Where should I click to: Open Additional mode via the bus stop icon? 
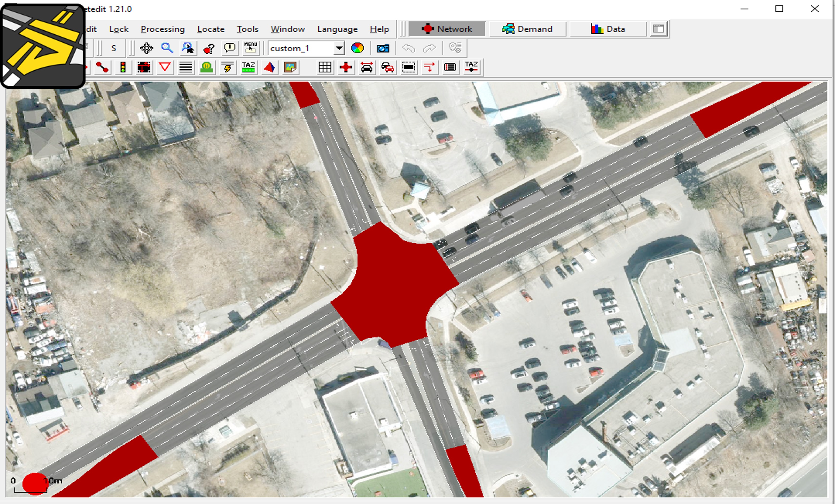click(x=207, y=68)
